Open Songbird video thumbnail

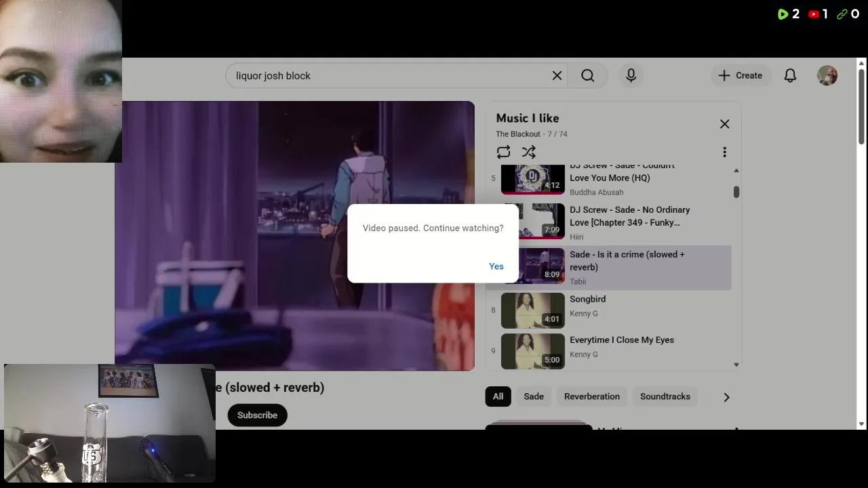533,310
